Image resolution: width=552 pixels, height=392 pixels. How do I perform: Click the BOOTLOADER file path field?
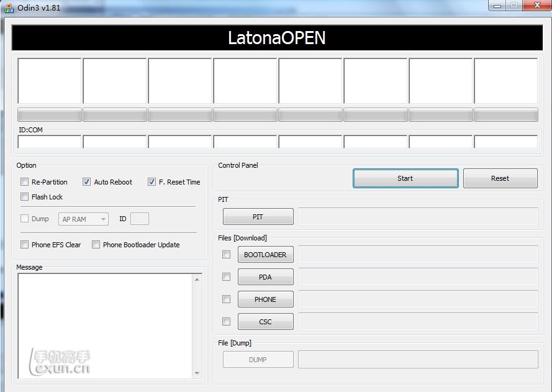click(418, 254)
